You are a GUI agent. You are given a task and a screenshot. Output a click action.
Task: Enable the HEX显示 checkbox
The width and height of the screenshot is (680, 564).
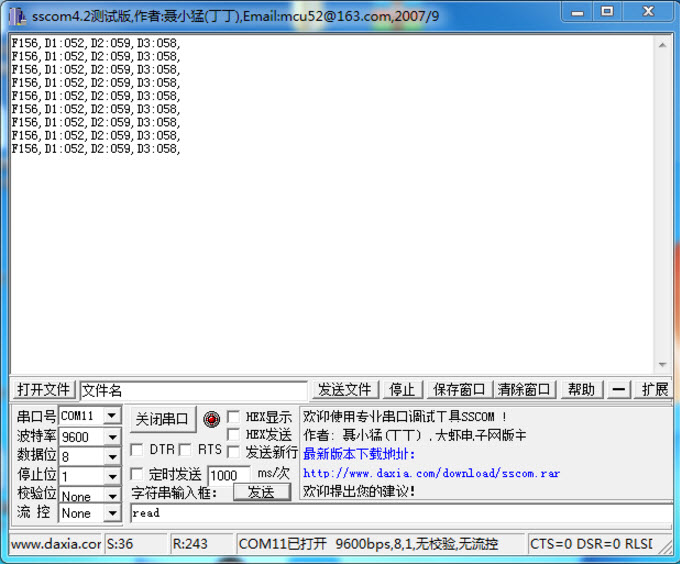click(x=233, y=417)
